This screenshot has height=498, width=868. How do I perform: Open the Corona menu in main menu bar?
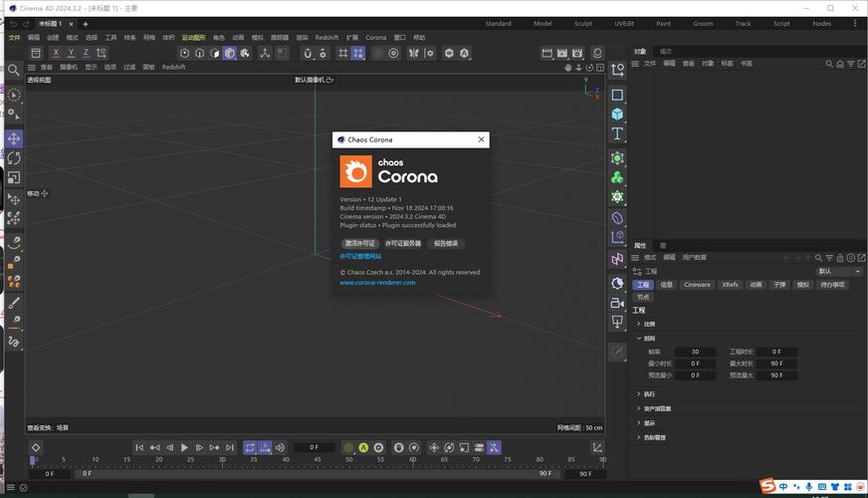click(376, 38)
